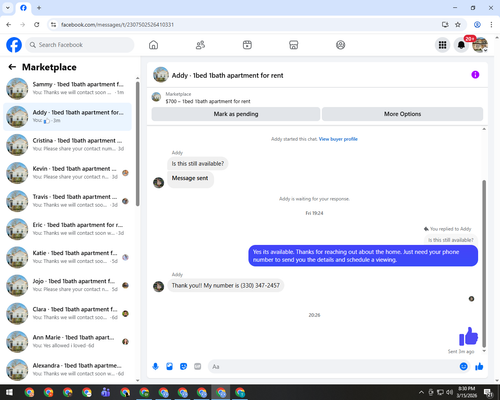Open a new browser tab with plus
Screen dimensions: 500x400
tap(39, 7)
